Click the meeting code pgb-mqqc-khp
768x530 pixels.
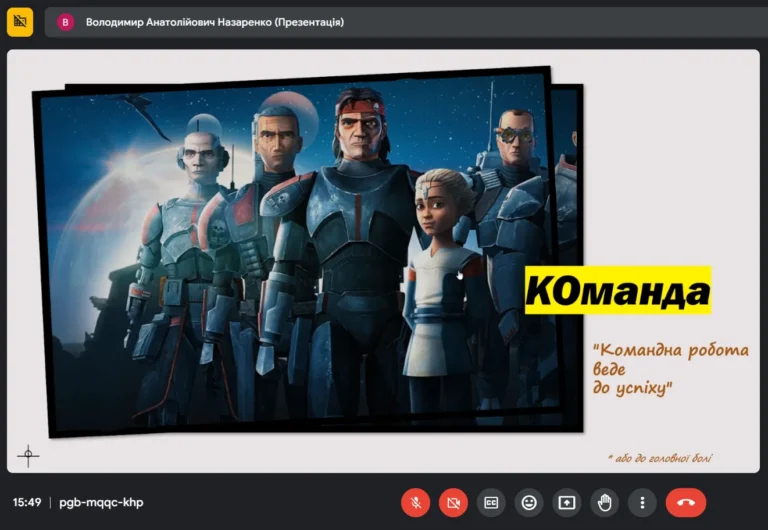(101, 503)
